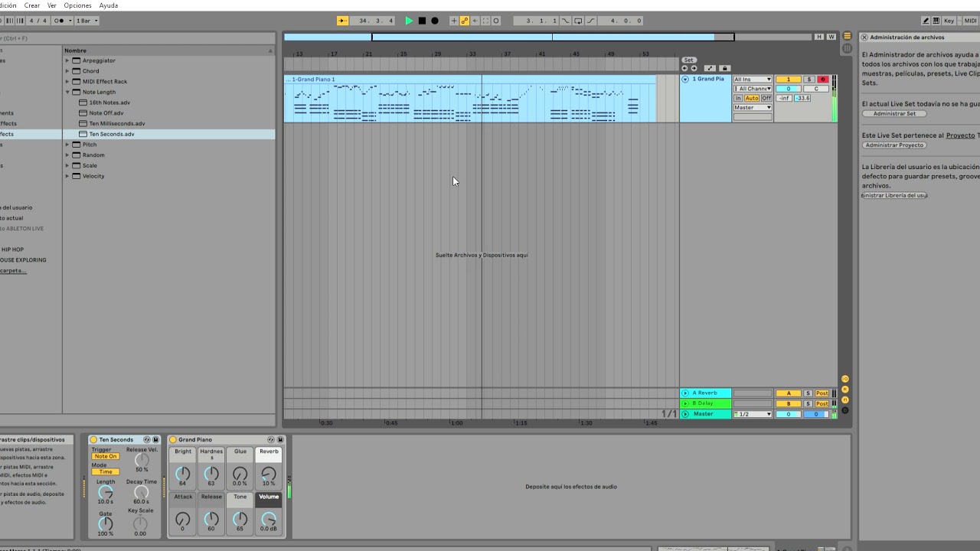Toggle the Lock Envelopes padlock icon
980x551 pixels.
[725, 68]
